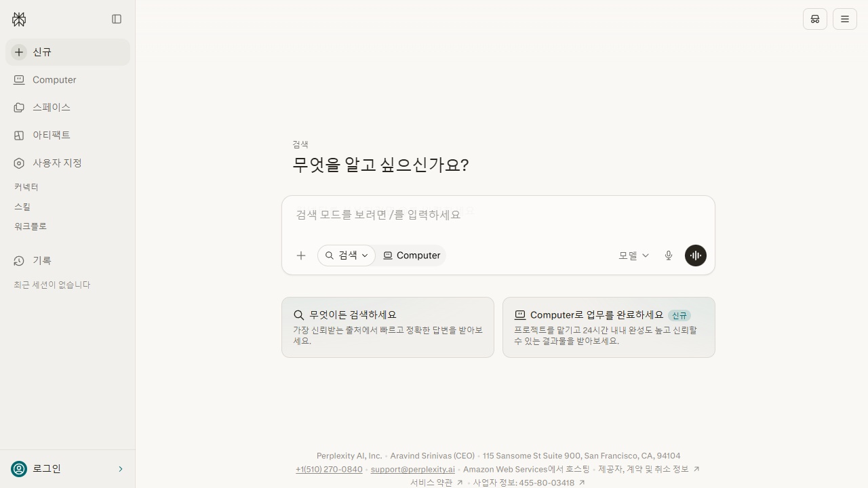Click the plus attach icon in search box
This screenshot has width=868, height=488.
(x=301, y=256)
